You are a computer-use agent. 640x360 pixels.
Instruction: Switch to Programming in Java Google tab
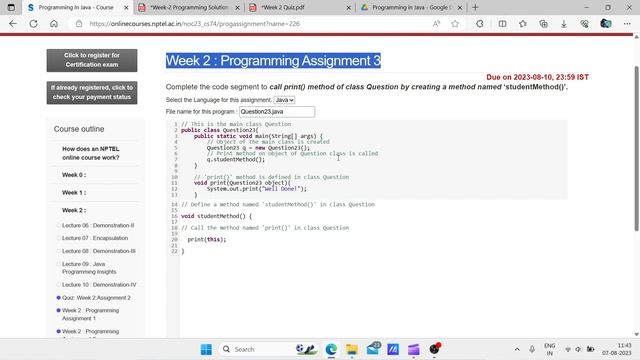tap(410, 7)
